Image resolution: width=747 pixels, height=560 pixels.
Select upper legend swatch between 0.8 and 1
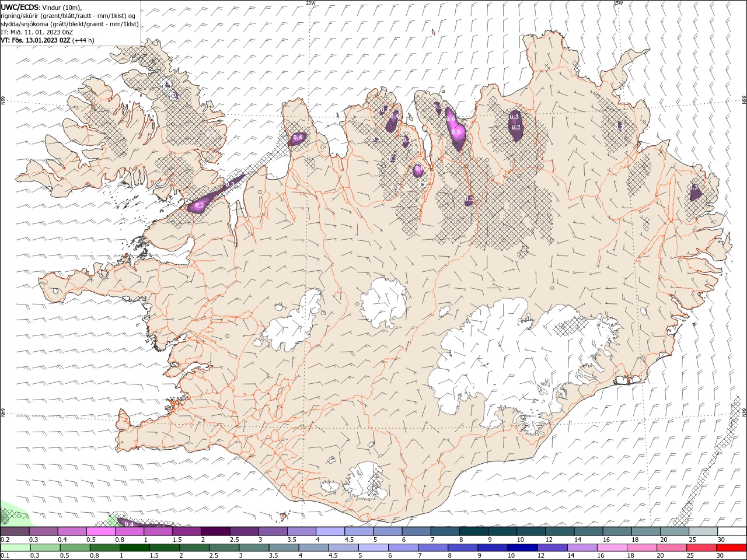click(x=130, y=531)
